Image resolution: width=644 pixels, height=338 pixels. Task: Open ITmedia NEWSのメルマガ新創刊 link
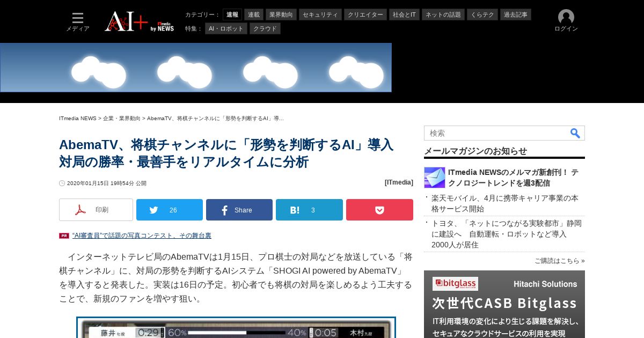point(514,178)
